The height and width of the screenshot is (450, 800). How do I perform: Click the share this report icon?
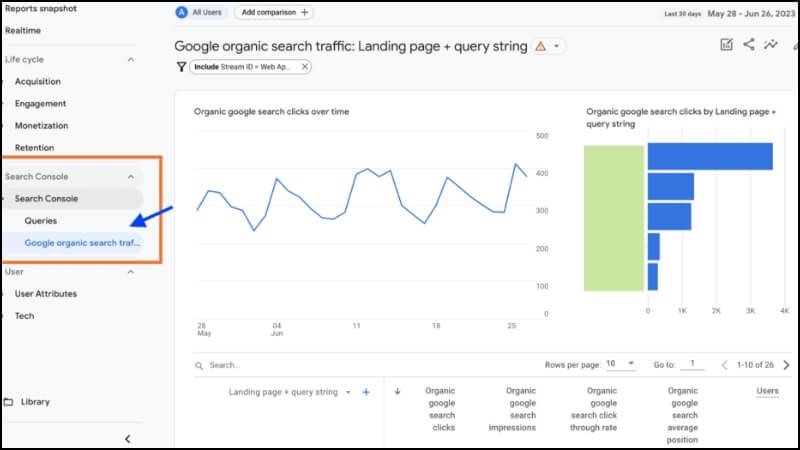pos(748,44)
